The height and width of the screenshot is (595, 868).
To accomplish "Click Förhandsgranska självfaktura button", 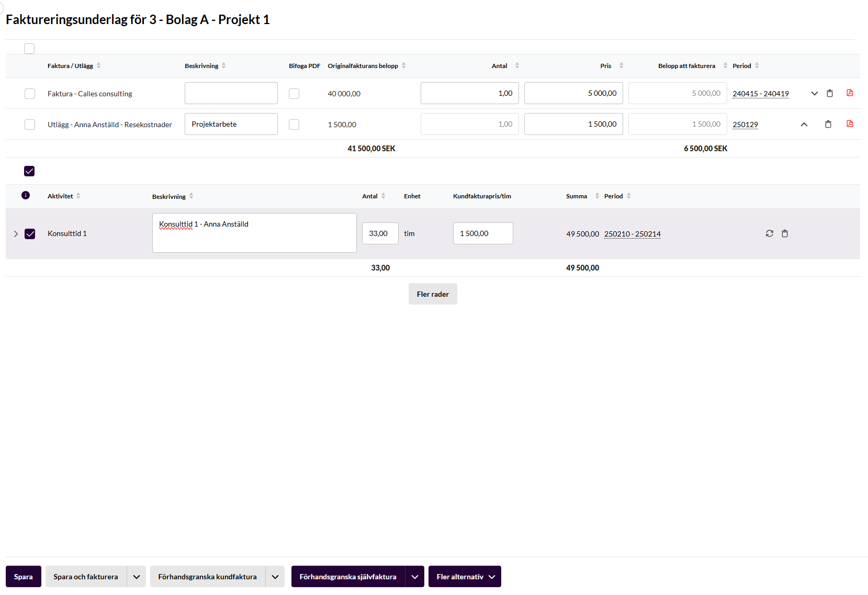I will pos(348,577).
